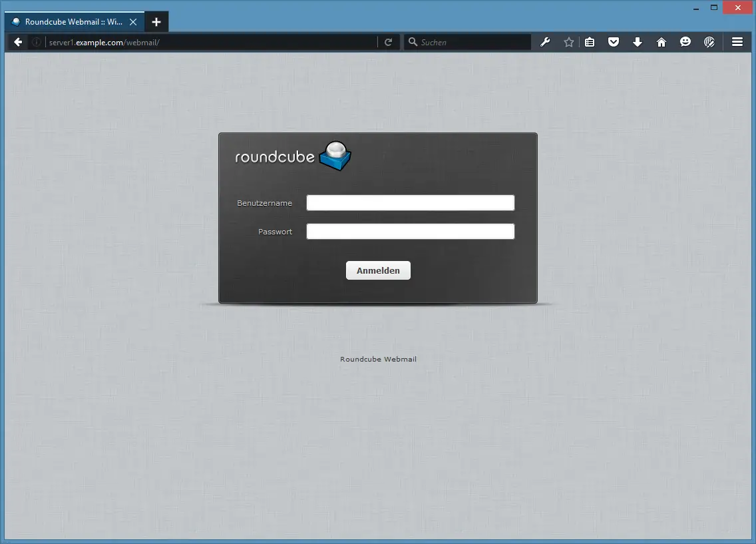Focus the Passwort input field
Image resolution: width=756 pixels, height=544 pixels.
pos(411,232)
